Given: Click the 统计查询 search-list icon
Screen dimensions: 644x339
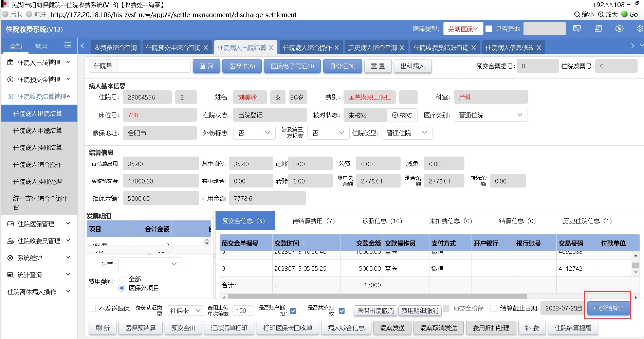Looking at the screenshot, I should coord(11,275).
